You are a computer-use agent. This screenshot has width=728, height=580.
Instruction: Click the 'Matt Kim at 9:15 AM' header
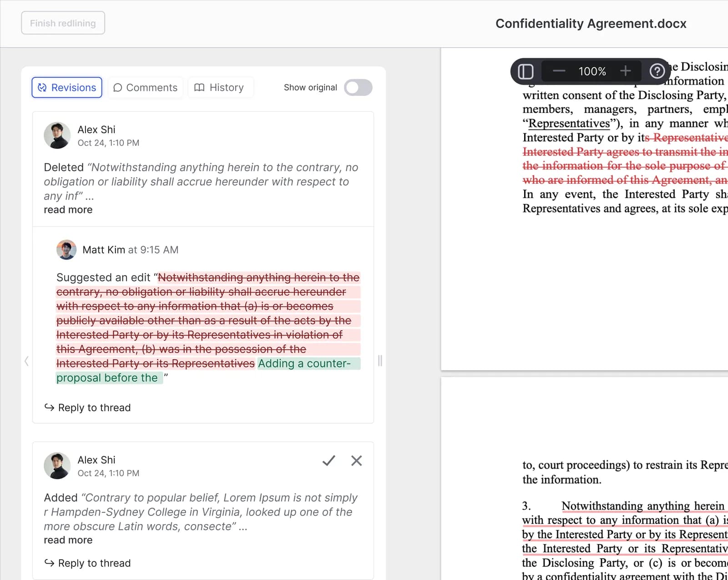[x=131, y=250]
